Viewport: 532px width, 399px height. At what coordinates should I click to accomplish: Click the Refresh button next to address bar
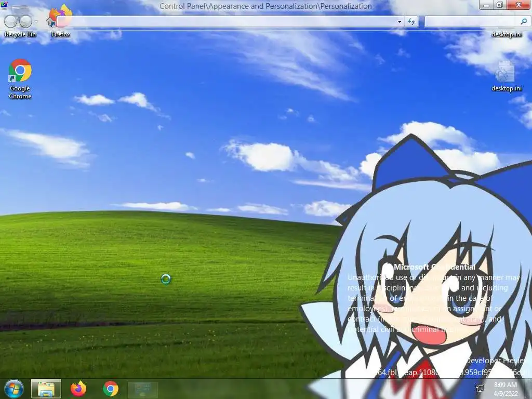click(411, 22)
